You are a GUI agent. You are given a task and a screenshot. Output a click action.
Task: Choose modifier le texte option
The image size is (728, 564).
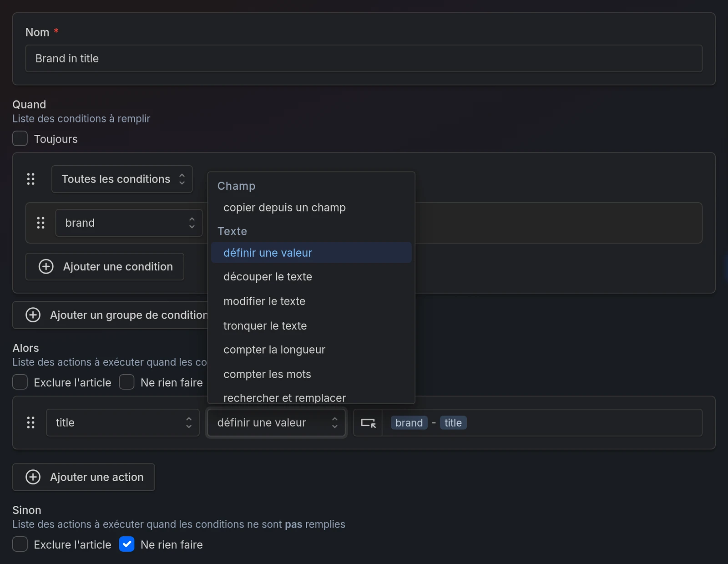pyautogui.click(x=311, y=301)
